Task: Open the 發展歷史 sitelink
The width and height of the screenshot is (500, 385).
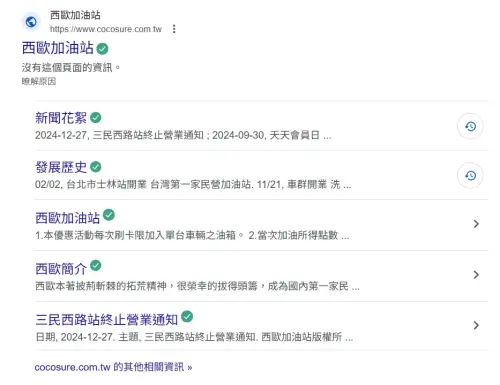Action: coord(61,167)
